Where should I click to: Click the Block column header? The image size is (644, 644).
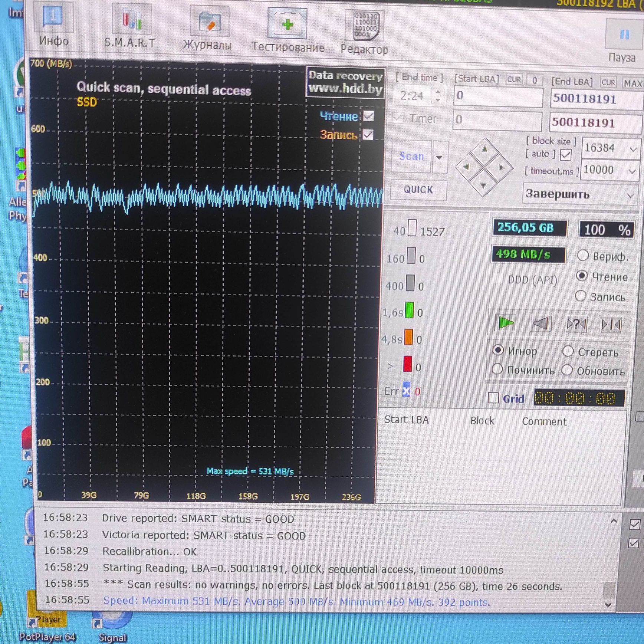(x=482, y=421)
